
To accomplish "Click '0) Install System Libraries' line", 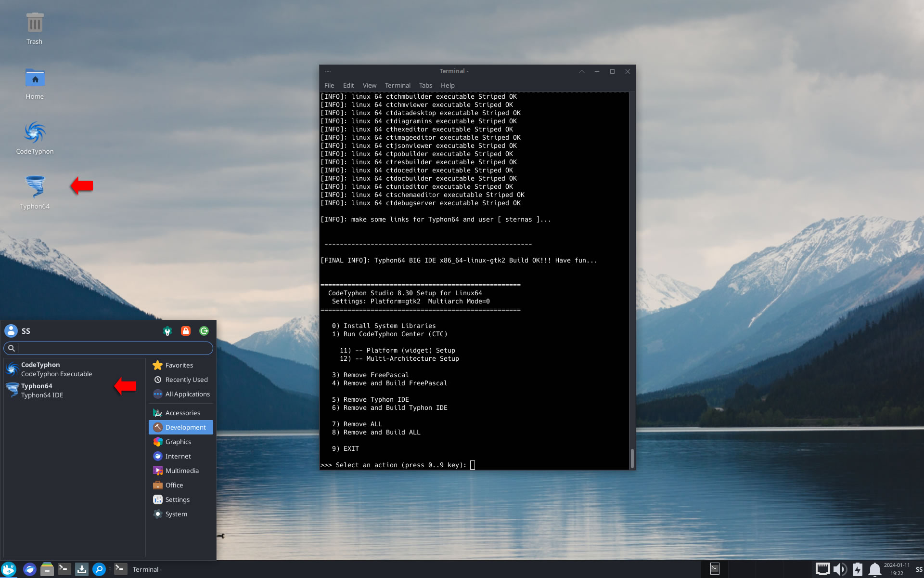I will coord(384,326).
